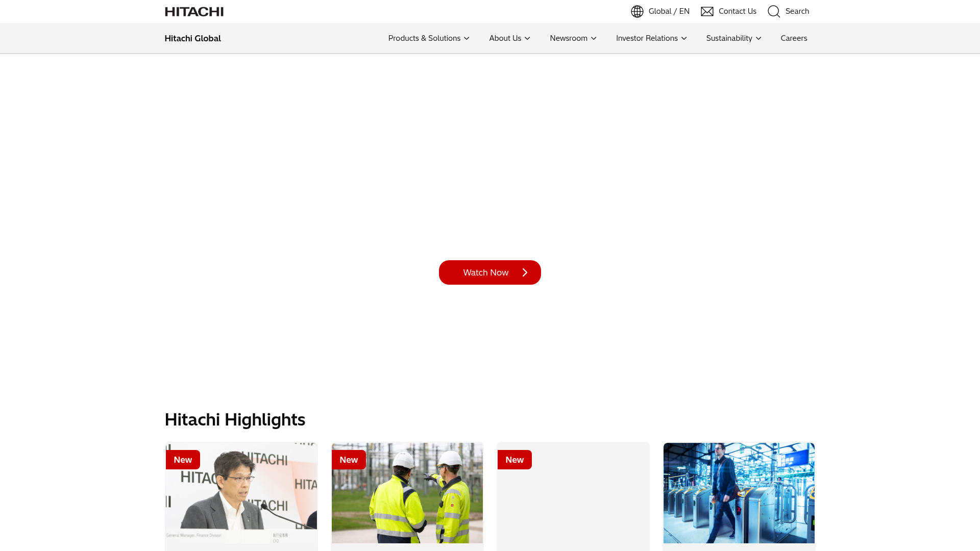Open the Investor Relations menu item

pos(651,38)
